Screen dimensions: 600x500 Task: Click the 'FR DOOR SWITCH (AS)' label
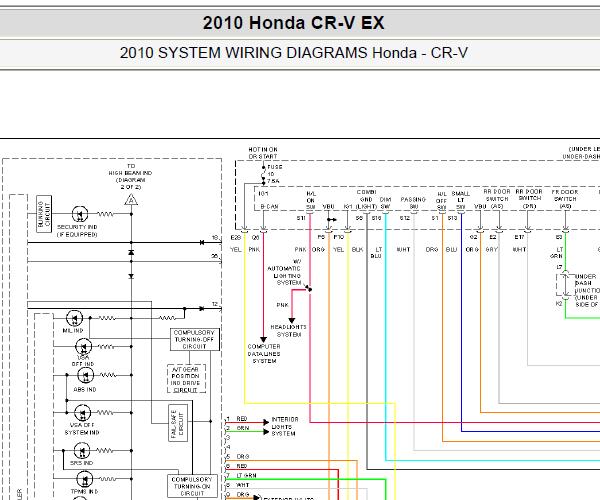[565, 199]
